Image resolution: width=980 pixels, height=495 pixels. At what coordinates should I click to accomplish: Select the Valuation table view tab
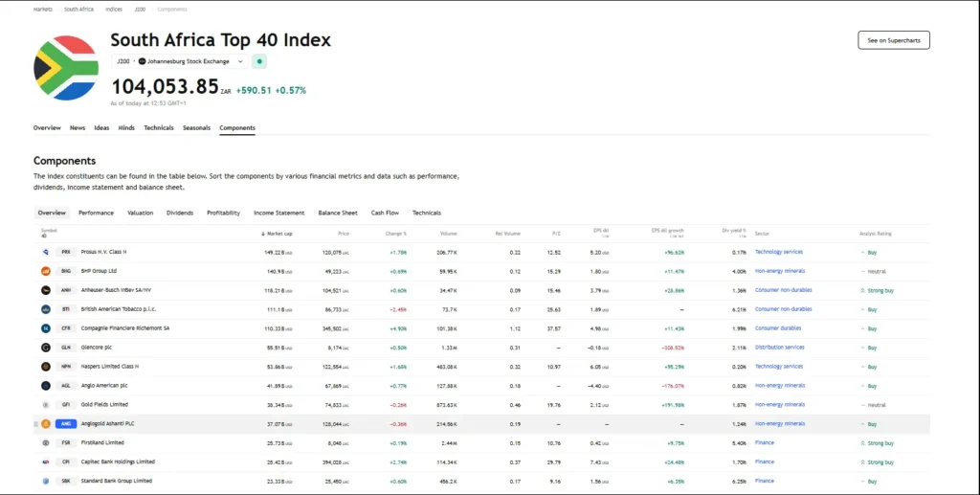[x=140, y=214]
